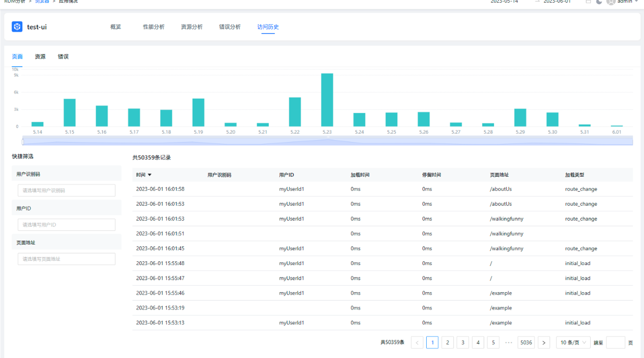Open the 概览 tab
This screenshot has height=358, width=644.
pos(115,27)
